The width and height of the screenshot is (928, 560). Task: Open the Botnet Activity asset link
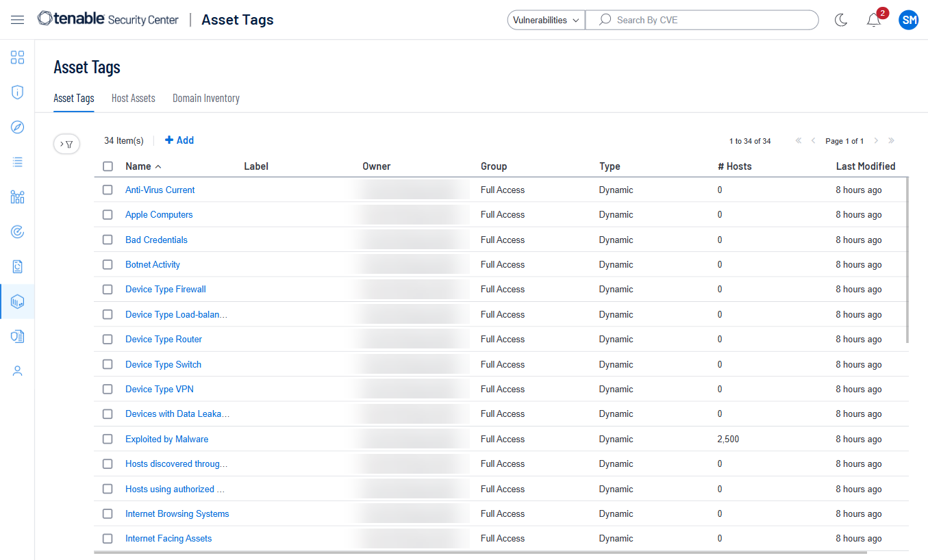point(153,264)
